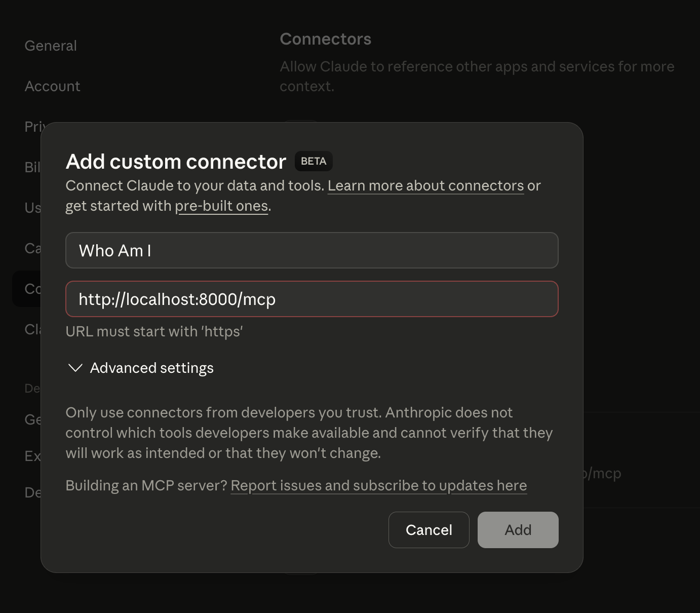Click the Add button to save connector
The width and height of the screenshot is (700, 613).
tap(518, 529)
